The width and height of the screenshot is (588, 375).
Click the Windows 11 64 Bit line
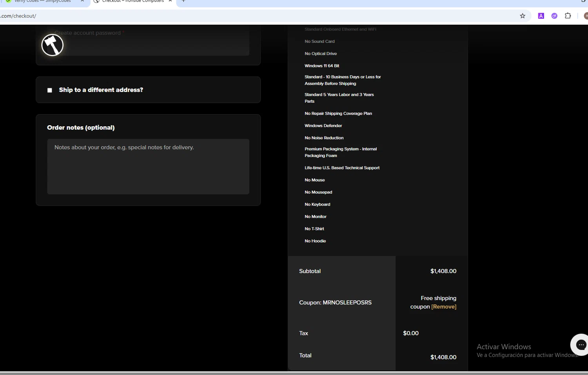pos(322,66)
